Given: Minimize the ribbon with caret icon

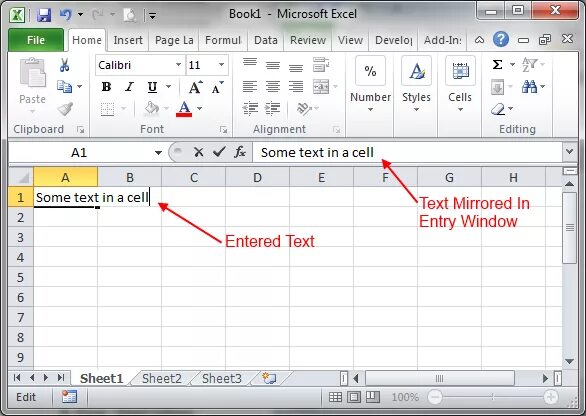Looking at the screenshot, I should (x=479, y=40).
